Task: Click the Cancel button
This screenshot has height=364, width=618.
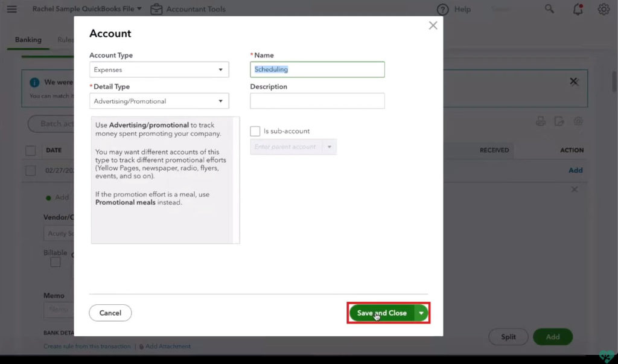Action: pyautogui.click(x=110, y=313)
